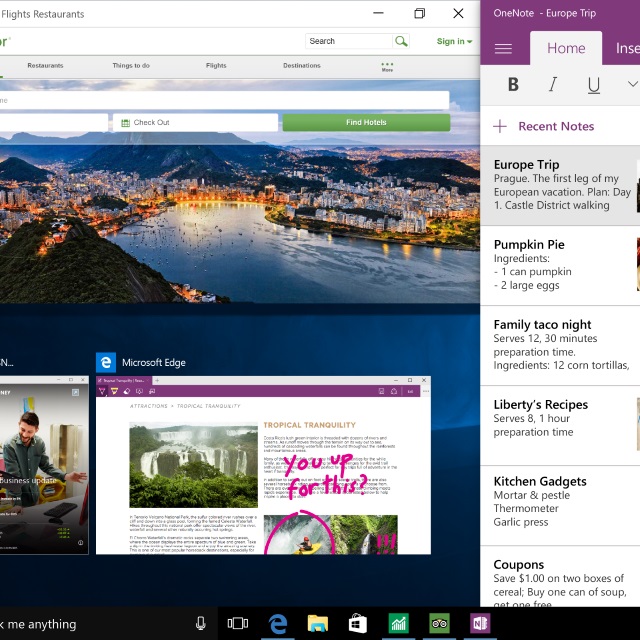Screen dimensions: 640x640
Task: Click the Check Out date field
Action: pyautogui.click(x=196, y=122)
